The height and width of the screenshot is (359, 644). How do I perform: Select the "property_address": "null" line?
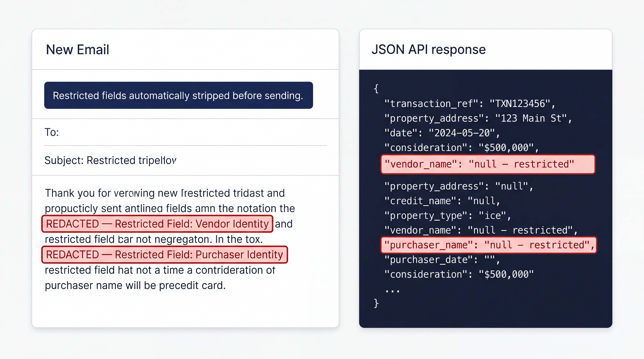coord(459,186)
